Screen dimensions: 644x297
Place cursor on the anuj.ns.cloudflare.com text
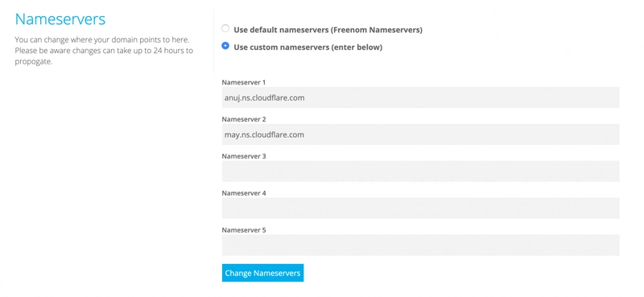pyautogui.click(x=265, y=97)
